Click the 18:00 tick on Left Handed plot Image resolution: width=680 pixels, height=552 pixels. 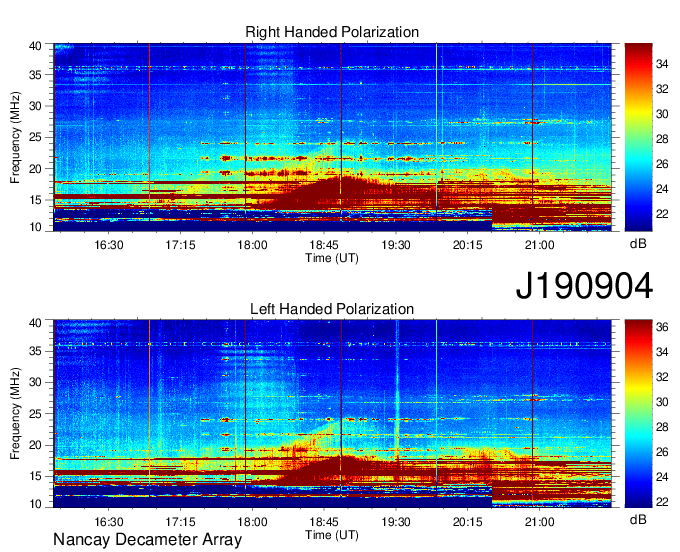coord(252,522)
